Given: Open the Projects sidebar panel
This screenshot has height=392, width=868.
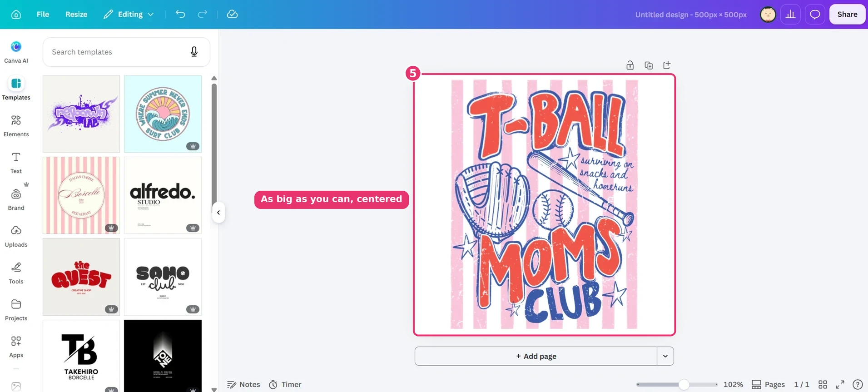Looking at the screenshot, I should 16,309.
